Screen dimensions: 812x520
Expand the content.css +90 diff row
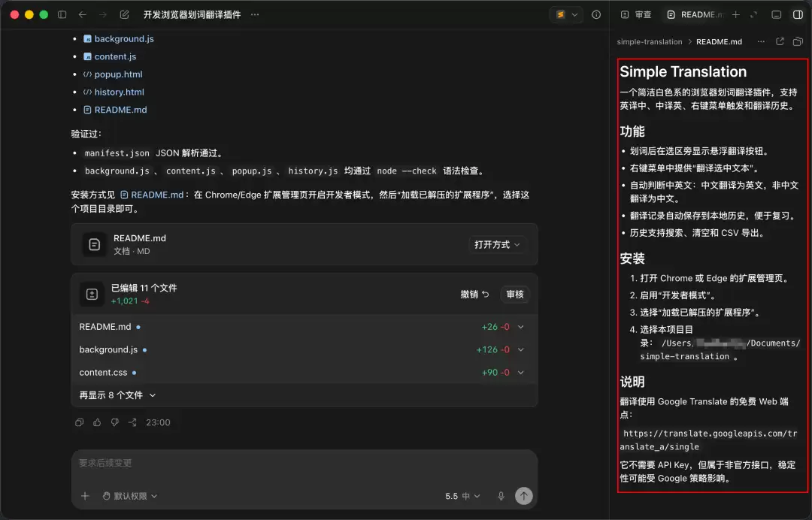[x=521, y=373]
